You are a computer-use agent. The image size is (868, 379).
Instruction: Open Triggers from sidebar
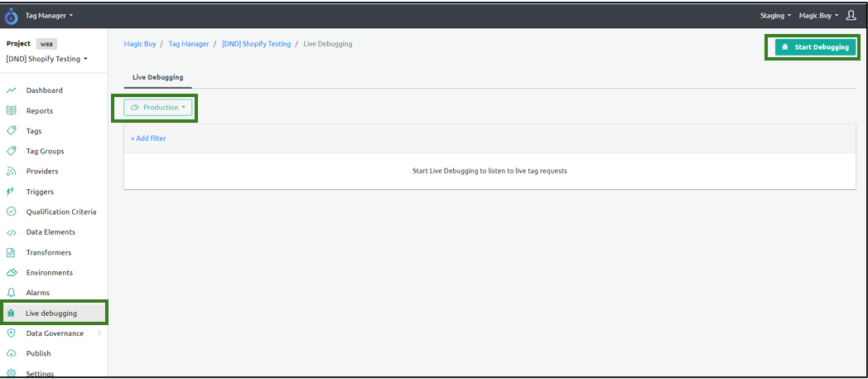pyautogui.click(x=40, y=192)
